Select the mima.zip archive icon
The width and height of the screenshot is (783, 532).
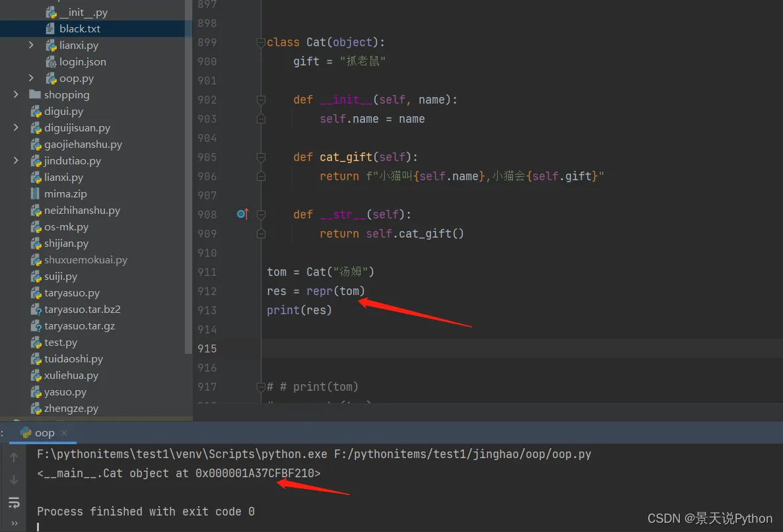(36, 194)
